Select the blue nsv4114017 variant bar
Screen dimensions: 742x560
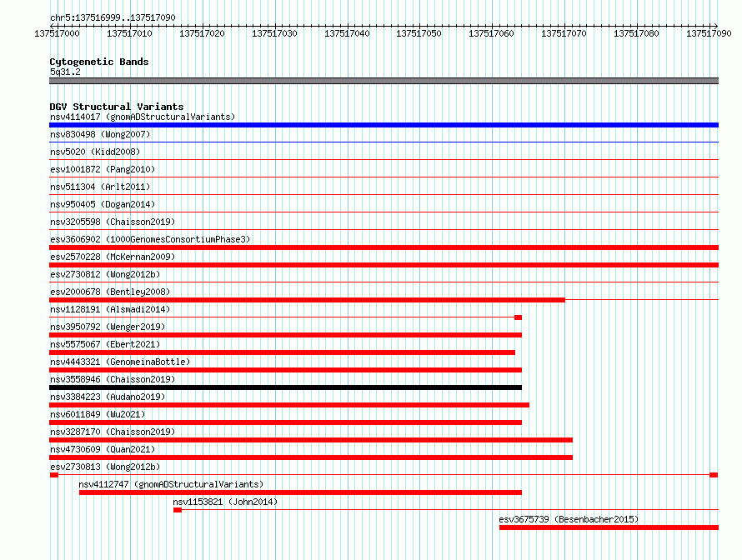(384, 125)
